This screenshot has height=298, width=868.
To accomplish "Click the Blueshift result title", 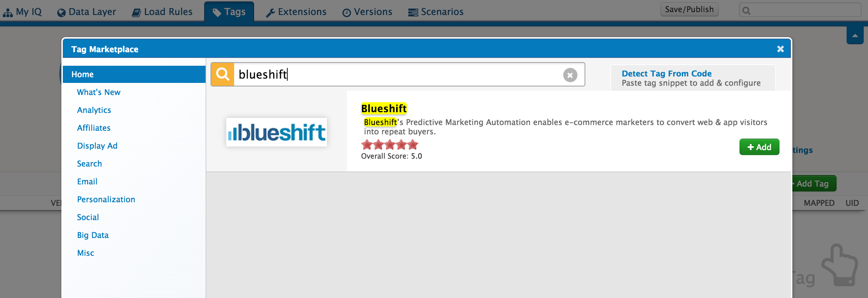I will (384, 108).
